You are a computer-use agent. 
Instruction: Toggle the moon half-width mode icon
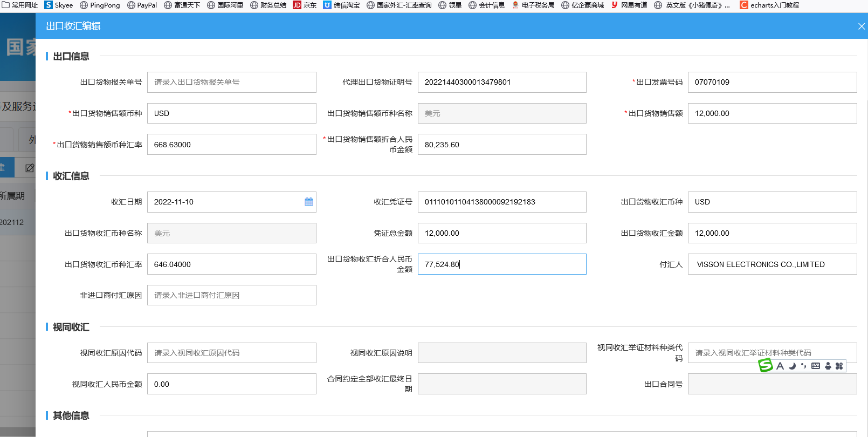click(792, 366)
